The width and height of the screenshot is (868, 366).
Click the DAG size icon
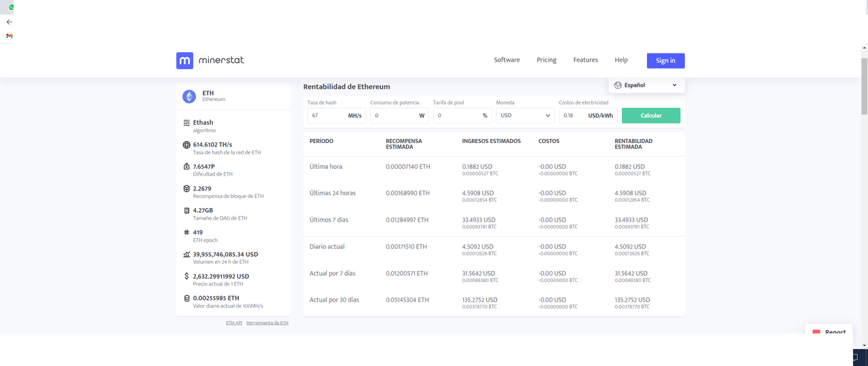click(x=186, y=211)
